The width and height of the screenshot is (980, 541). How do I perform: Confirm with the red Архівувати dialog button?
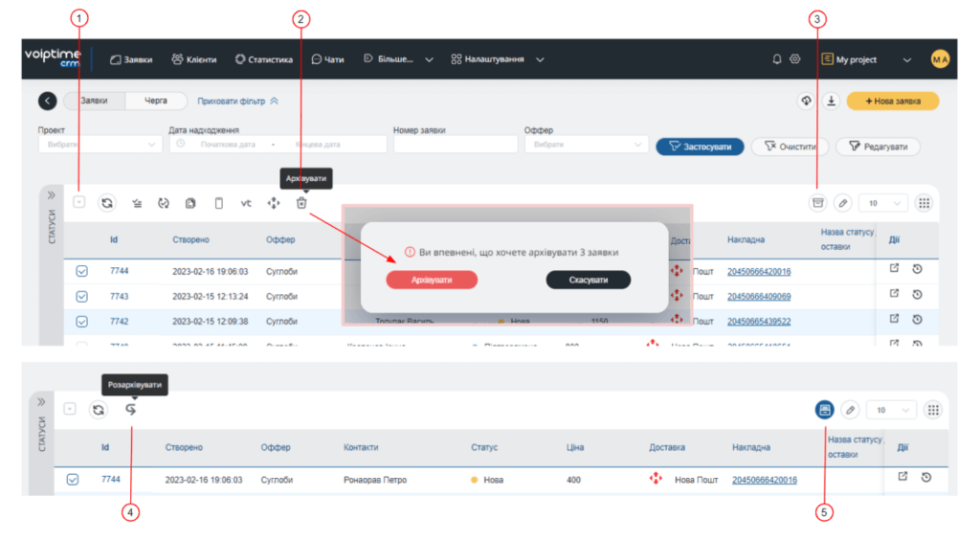[x=432, y=280]
